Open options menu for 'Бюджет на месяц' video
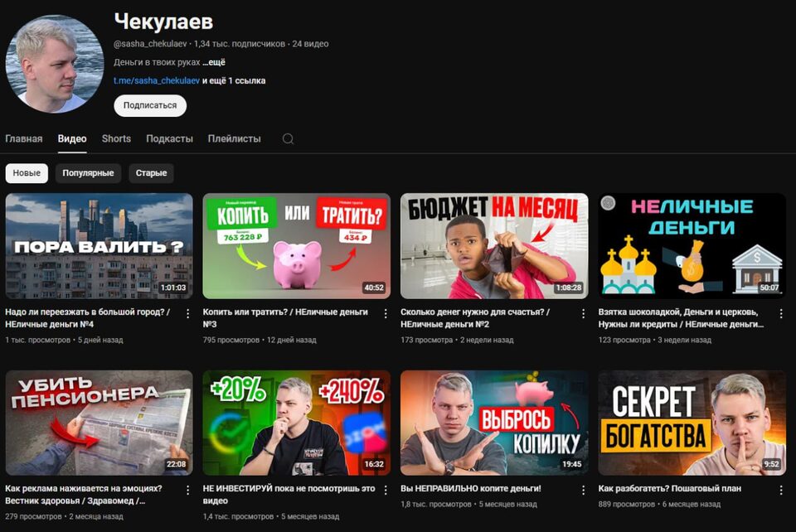Viewport: 796px width, 532px height. point(583,313)
